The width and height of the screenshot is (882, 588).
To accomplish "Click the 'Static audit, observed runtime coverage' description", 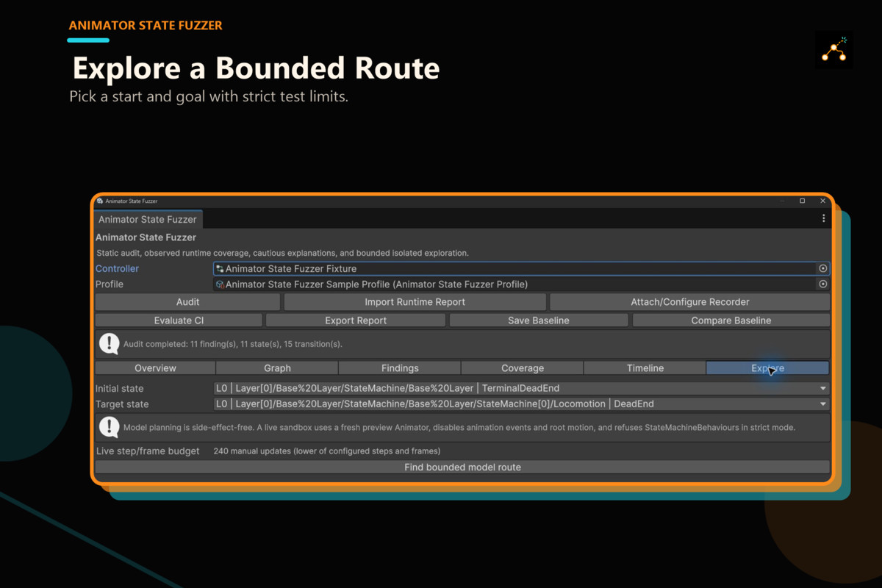I will (x=282, y=253).
